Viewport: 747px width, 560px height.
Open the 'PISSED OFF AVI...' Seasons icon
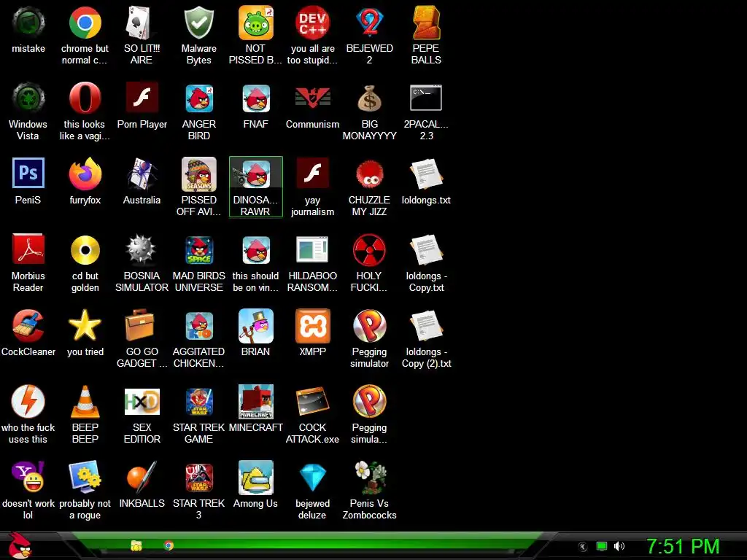(198, 174)
